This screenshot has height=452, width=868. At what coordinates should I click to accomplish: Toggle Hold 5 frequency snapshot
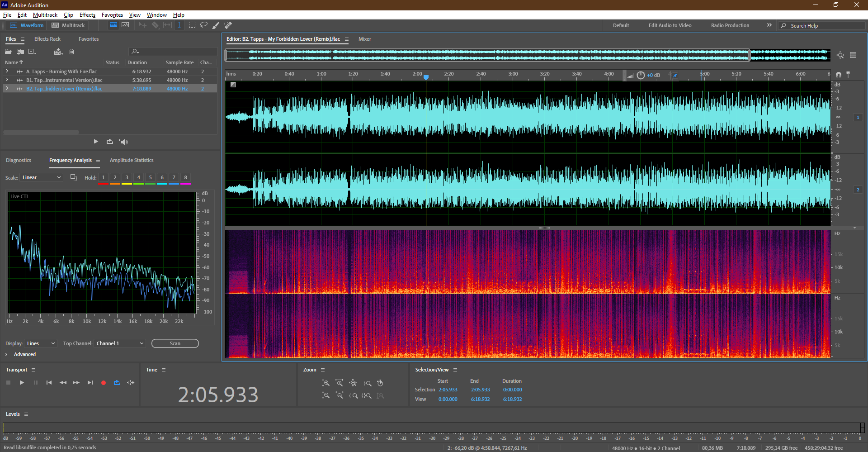pyautogui.click(x=151, y=178)
